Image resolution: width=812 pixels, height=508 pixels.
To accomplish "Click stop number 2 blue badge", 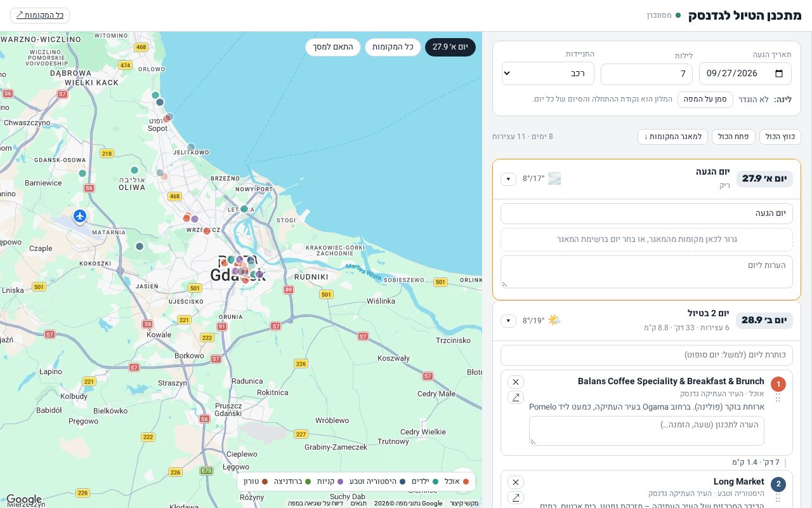I will tap(778, 484).
